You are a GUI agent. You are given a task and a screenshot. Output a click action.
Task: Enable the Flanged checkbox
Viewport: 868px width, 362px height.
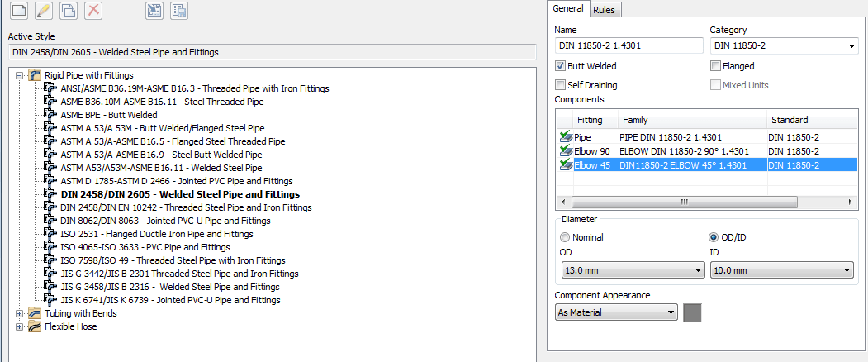pos(716,66)
